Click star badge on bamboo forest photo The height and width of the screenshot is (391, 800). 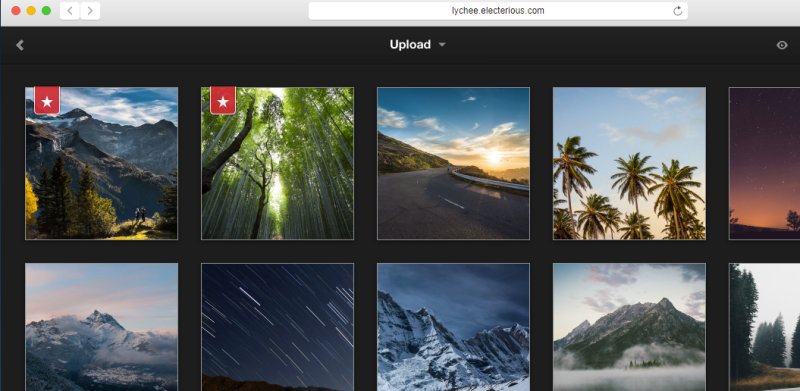click(223, 101)
